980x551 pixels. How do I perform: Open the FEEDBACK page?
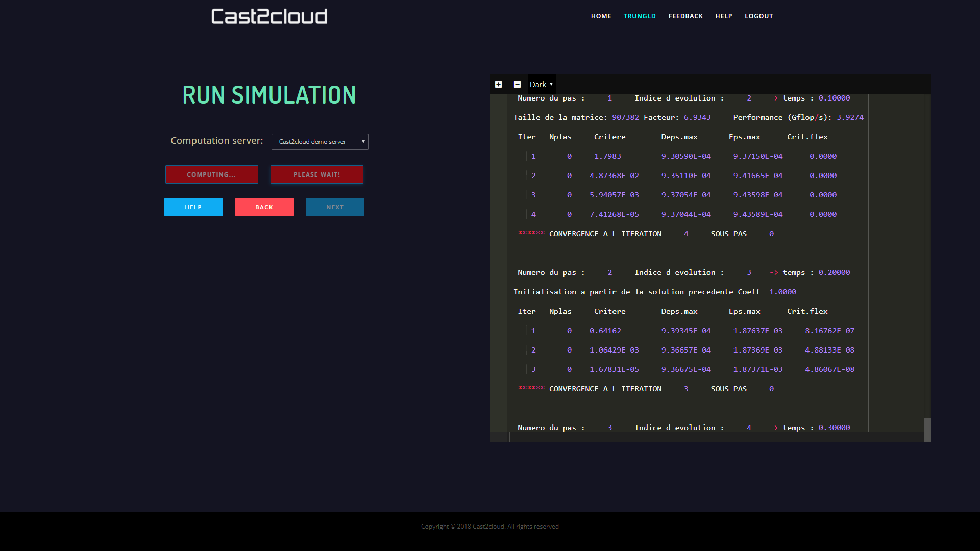[x=685, y=16]
